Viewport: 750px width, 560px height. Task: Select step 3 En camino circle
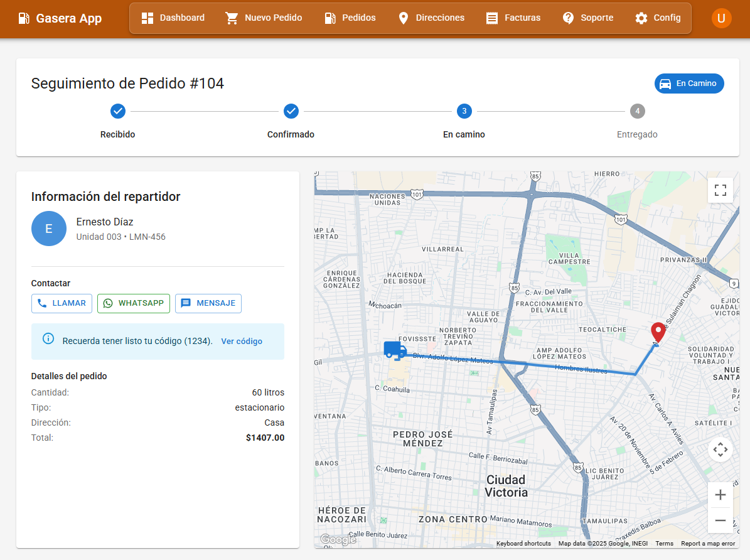tap(464, 111)
